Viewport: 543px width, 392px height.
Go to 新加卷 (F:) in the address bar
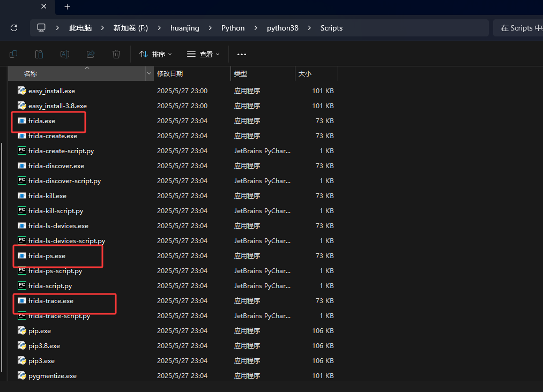[131, 28]
